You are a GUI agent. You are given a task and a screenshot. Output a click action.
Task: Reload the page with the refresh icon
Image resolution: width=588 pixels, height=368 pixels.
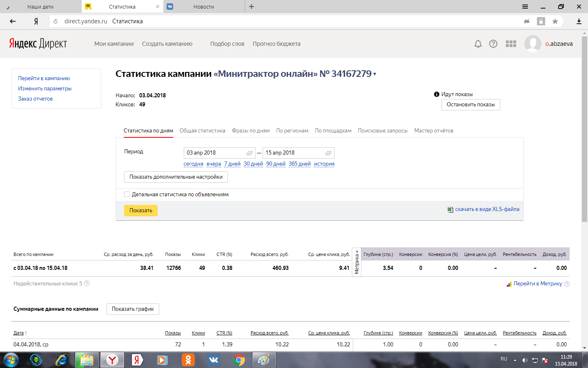point(56,21)
